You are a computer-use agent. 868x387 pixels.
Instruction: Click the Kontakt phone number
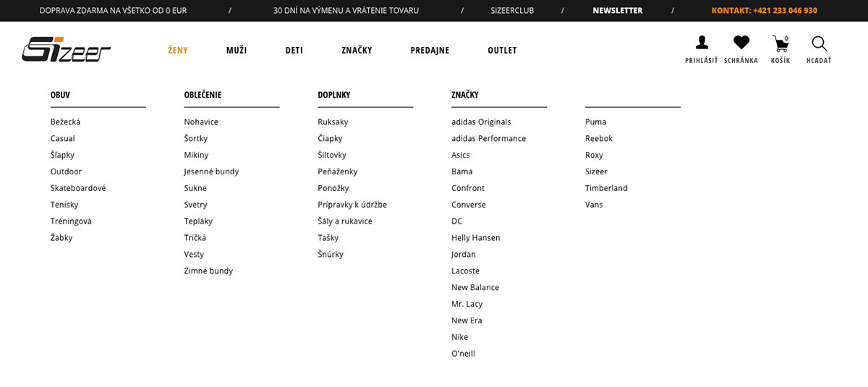pos(764,11)
